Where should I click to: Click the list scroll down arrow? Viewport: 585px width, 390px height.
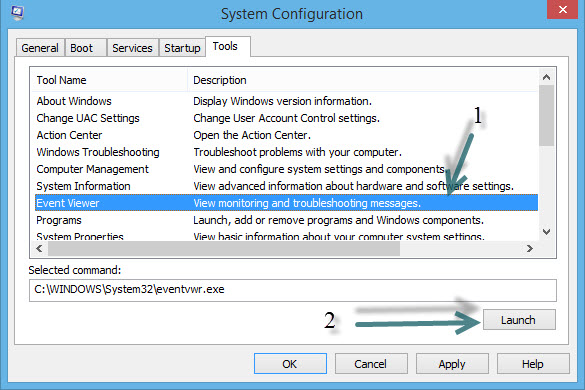point(547,232)
